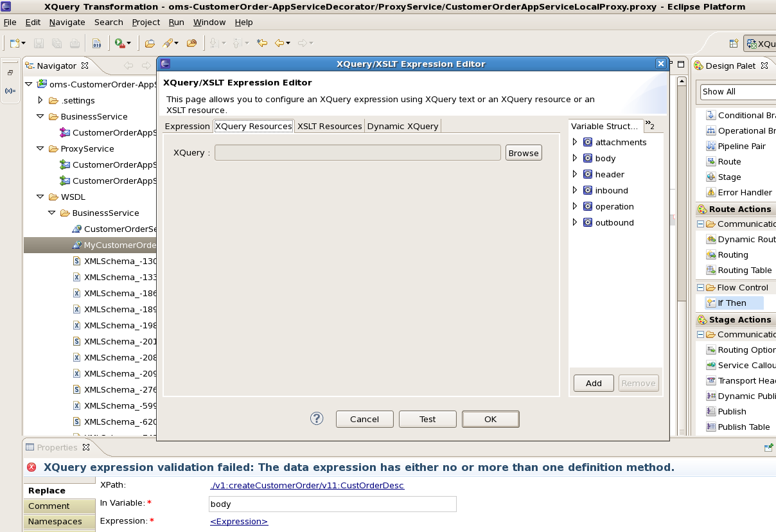Expand the .settings folder in Navigator
This screenshot has height=532, width=776.
40,100
